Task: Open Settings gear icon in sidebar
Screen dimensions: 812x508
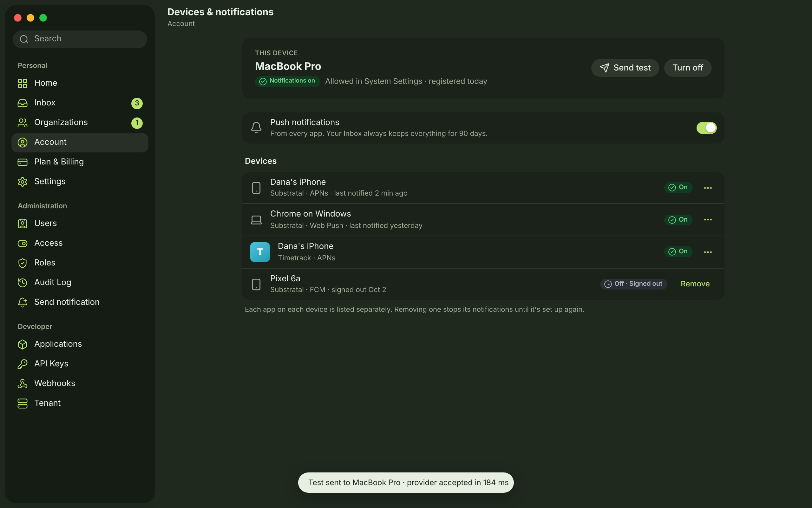Action: (x=23, y=182)
